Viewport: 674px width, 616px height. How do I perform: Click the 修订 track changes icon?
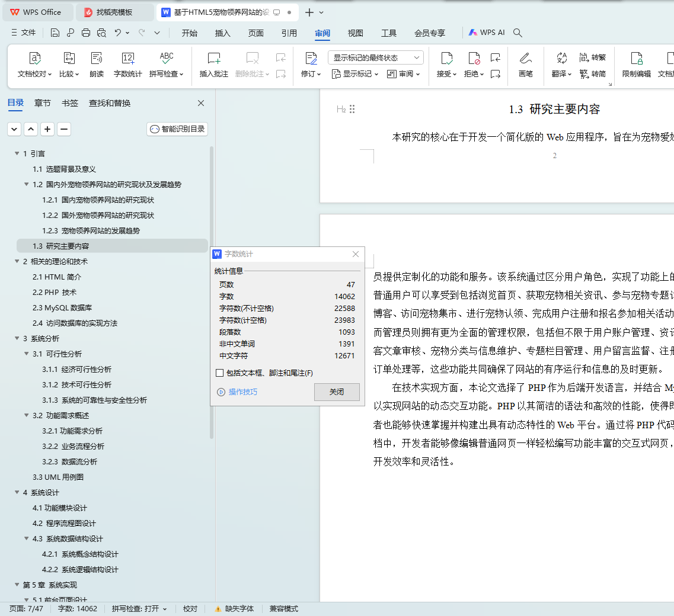click(311, 58)
